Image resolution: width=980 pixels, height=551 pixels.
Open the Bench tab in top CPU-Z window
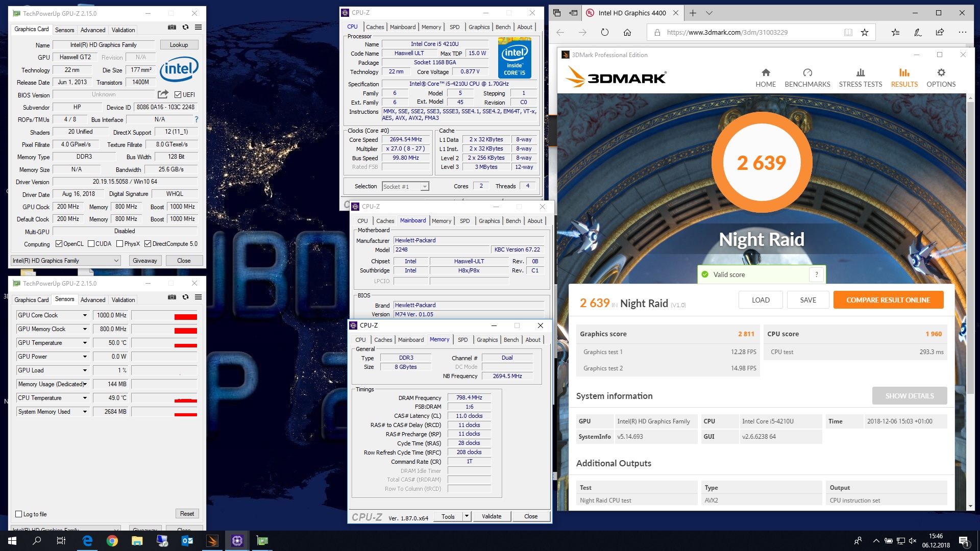[503, 27]
